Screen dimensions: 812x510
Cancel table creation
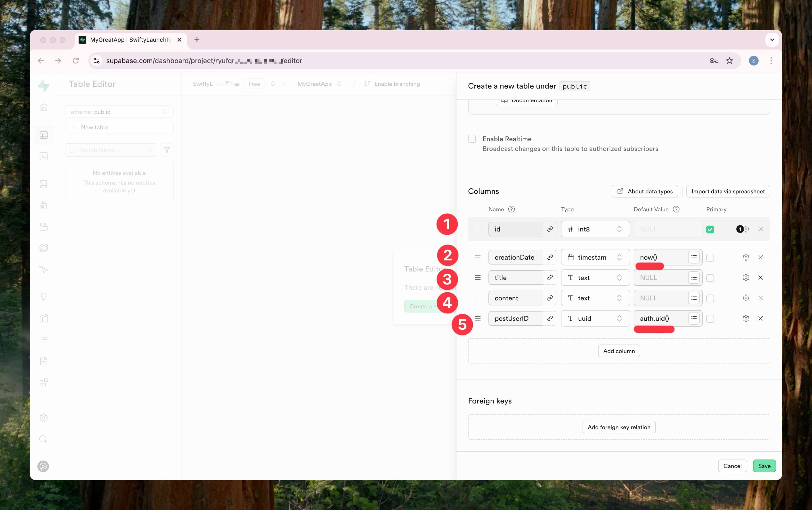click(732, 466)
